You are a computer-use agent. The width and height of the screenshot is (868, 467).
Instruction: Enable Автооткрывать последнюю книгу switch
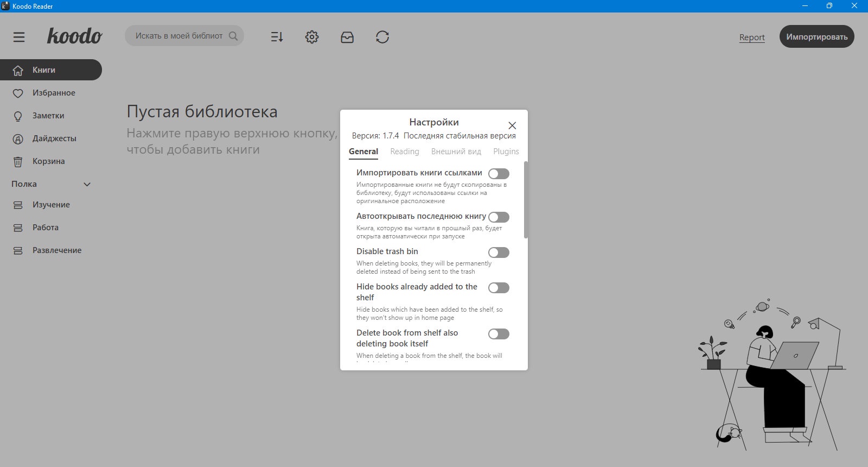click(499, 217)
